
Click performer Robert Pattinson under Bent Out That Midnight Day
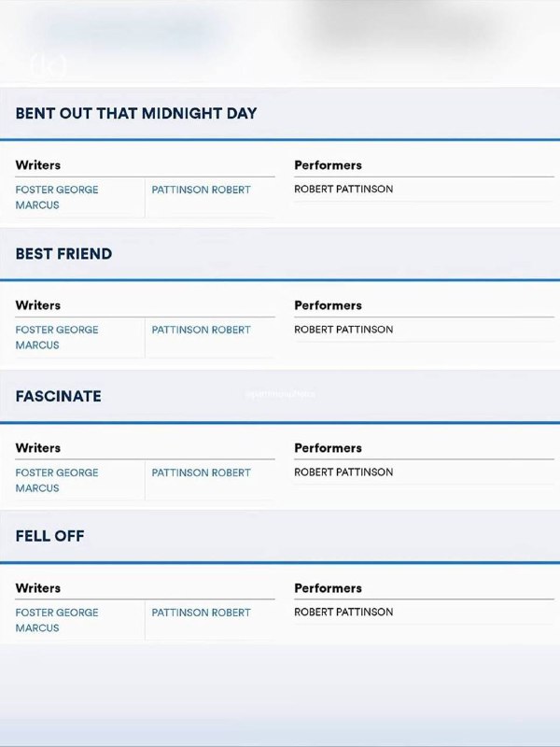coord(343,190)
